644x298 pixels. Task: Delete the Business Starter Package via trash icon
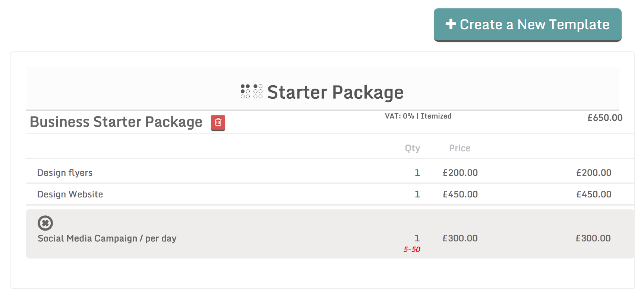[218, 123]
